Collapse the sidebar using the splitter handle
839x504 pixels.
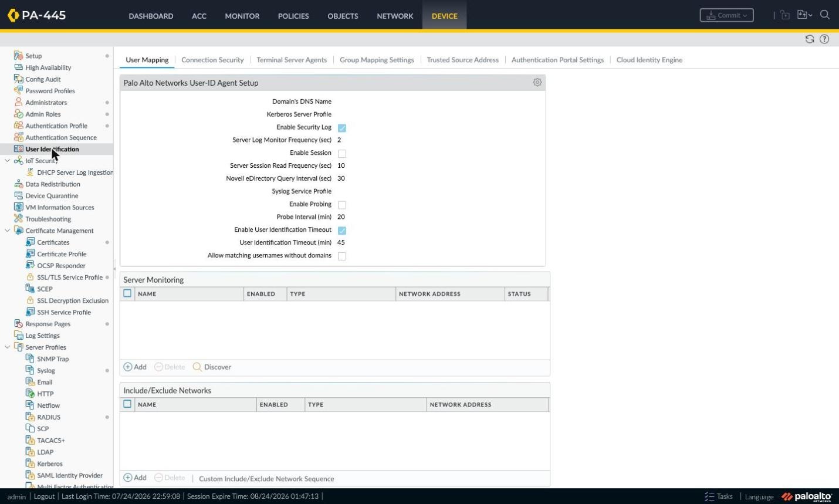tap(114, 269)
